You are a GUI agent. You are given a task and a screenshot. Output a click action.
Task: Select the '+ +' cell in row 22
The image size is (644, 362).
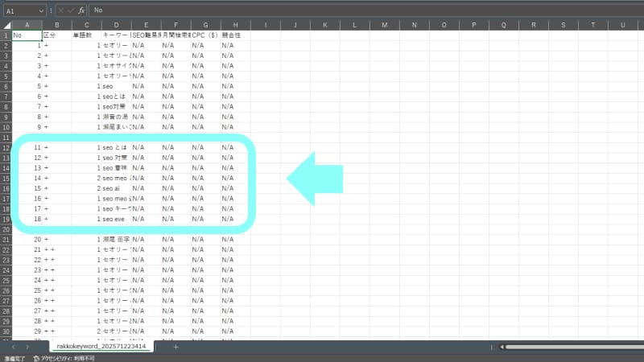56,249
